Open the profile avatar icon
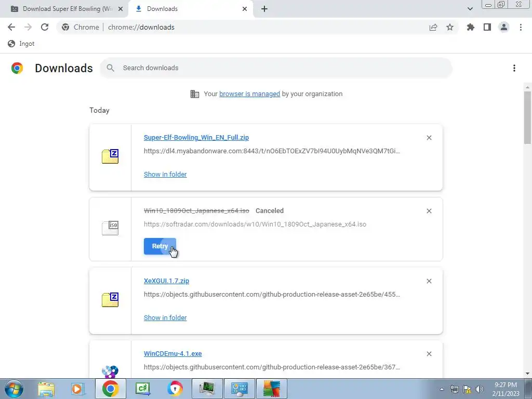The height and width of the screenshot is (399, 532). click(504, 27)
